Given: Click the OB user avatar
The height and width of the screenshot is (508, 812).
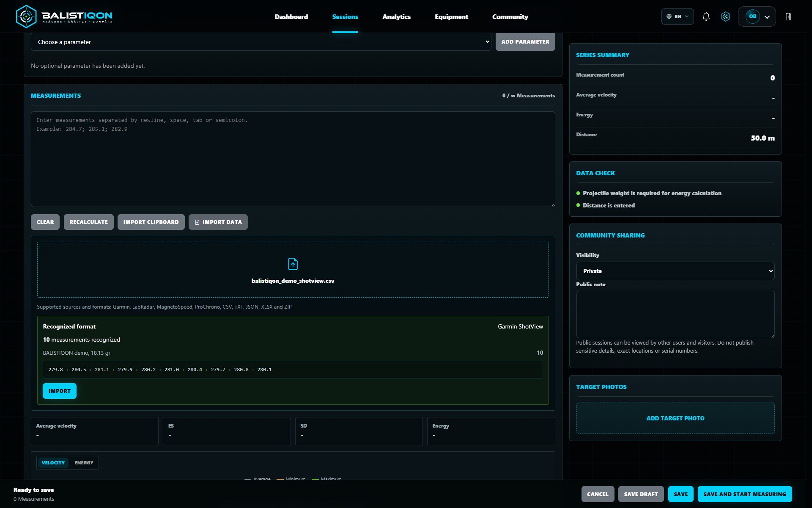Looking at the screenshot, I should pyautogui.click(x=752, y=17).
